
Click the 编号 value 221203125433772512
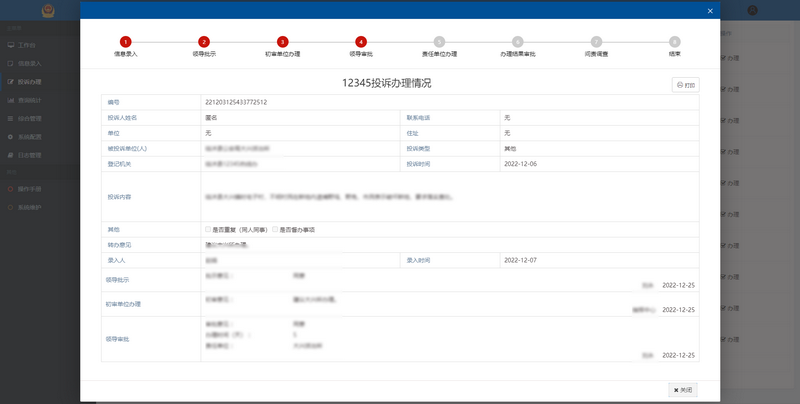point(236,102)
